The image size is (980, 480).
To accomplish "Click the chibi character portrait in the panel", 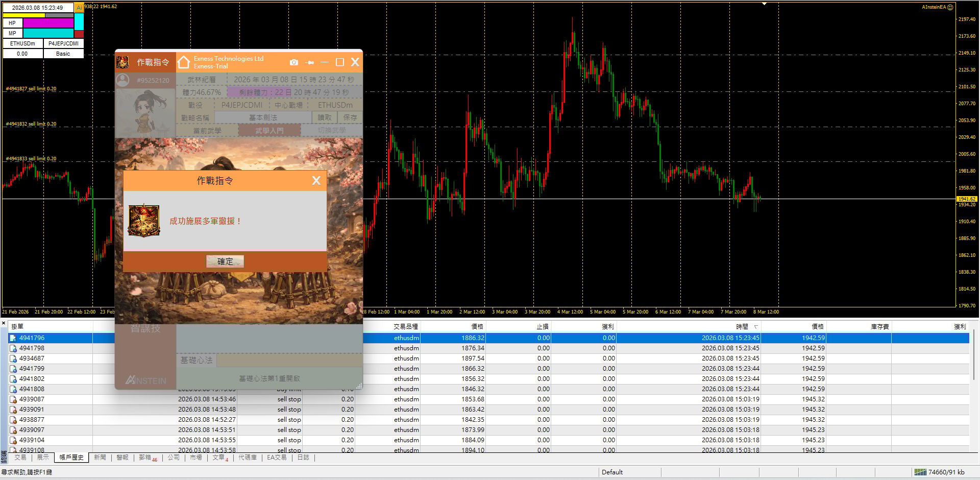I will (146, 112).
